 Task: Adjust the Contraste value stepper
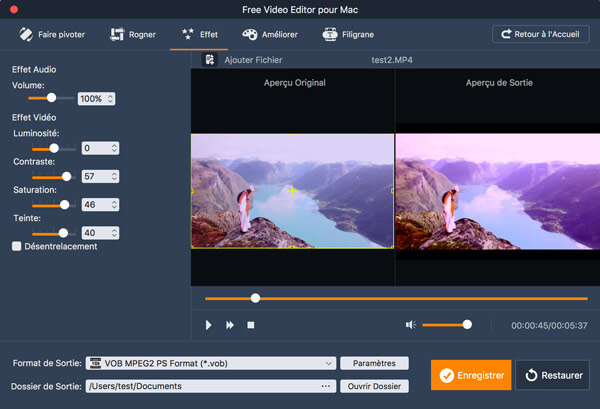(x=115, y=176)
